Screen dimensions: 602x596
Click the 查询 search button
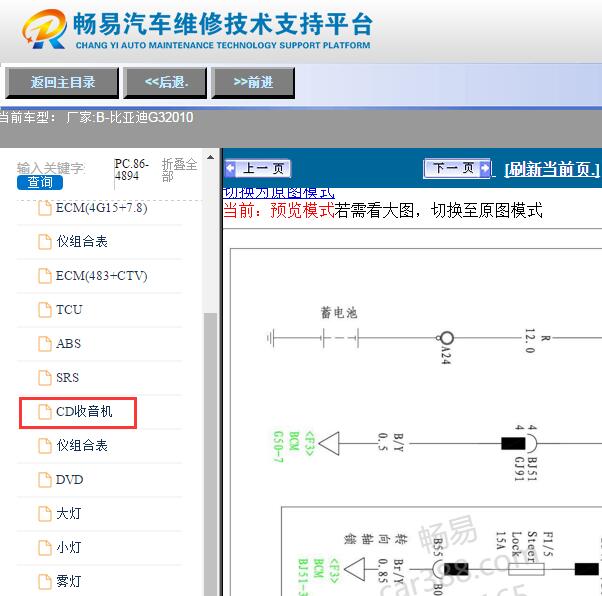40,182
